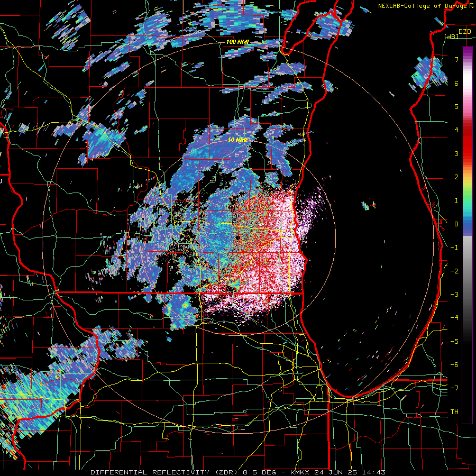Click the 50 NMI range ring label
The width and height of the screenshot is (476, 476).
tap(237, 140)
